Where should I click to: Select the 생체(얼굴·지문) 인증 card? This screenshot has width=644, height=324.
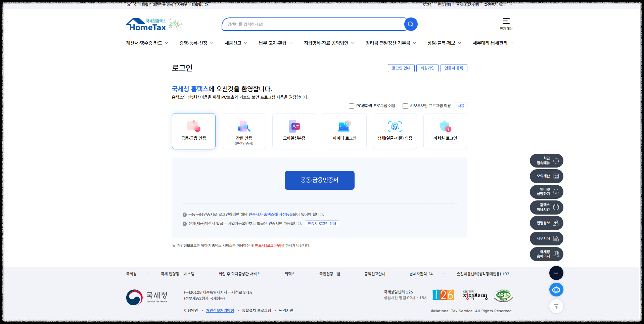tap(395, 131)
